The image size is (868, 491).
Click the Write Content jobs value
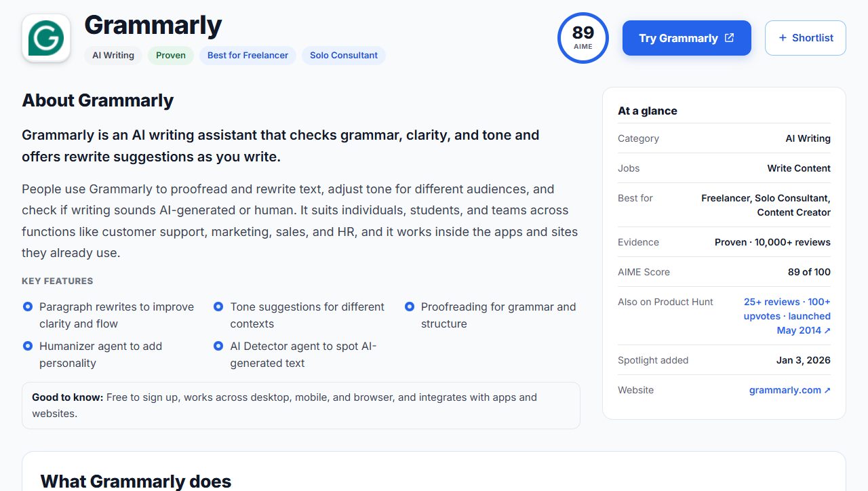[x=799, y=168]
